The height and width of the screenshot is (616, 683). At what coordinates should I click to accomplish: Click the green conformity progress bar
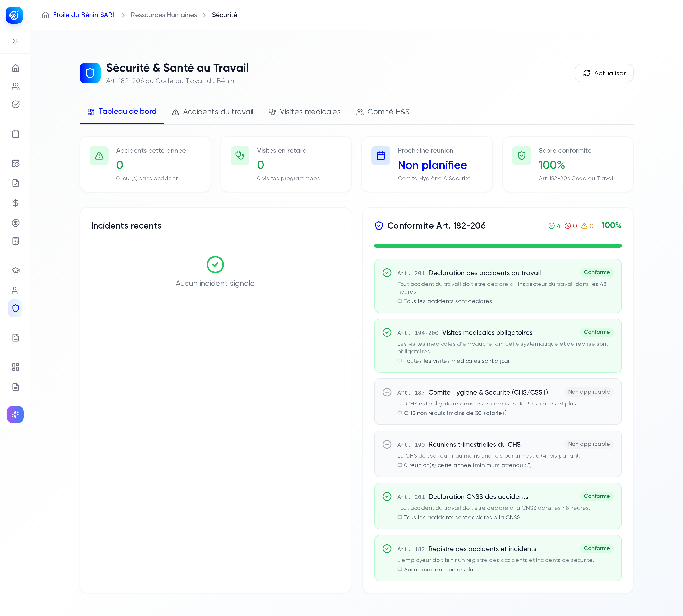tap(498, 246)
